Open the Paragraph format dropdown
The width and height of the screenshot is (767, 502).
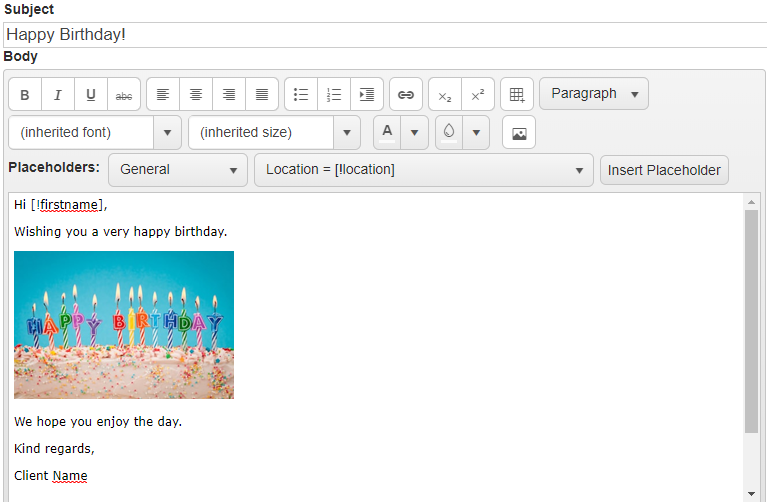point(594,93)
